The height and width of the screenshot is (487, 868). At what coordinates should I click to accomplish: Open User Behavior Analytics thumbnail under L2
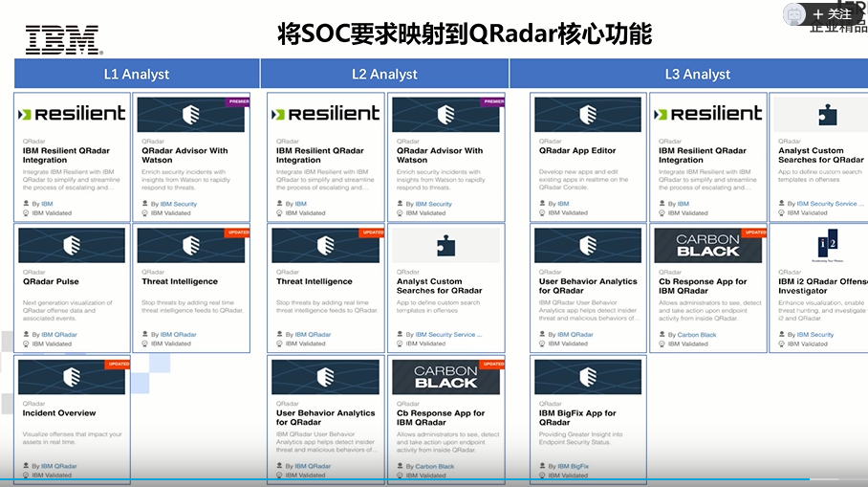pyautogui.click(x=325, y=377)
